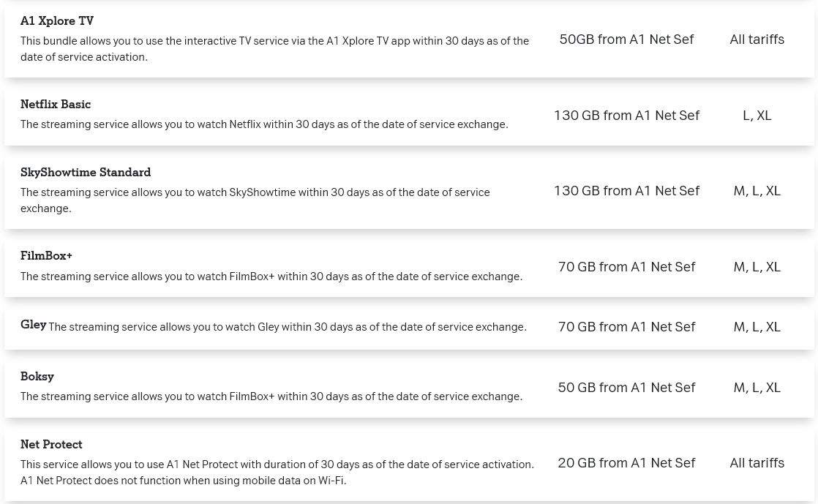Click All tariffs in A1 Xplore TV row

coord(757,40)
